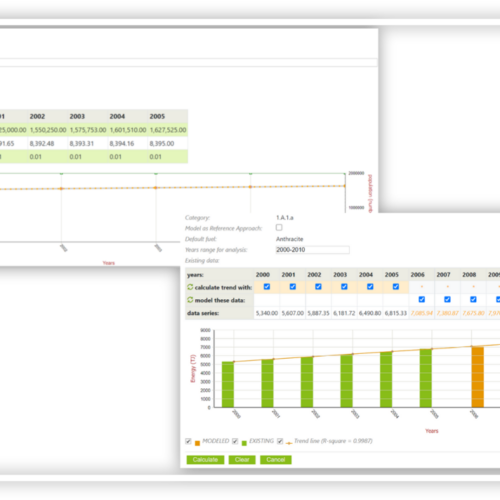Click the Clear button
500x500 pixels.
pyautogui.click(x=242, y=460)
